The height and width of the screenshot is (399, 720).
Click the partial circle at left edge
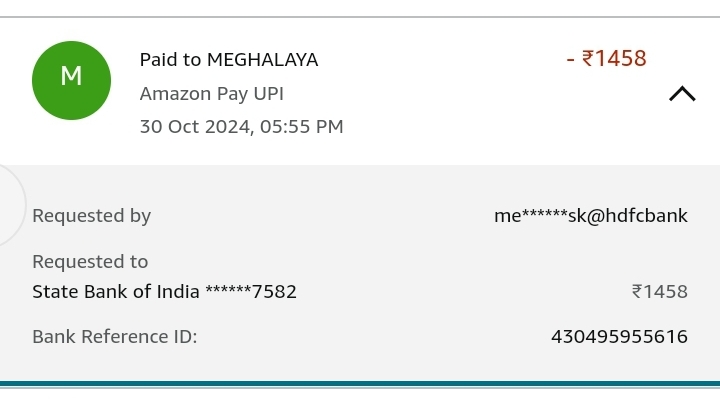(12, 205)
